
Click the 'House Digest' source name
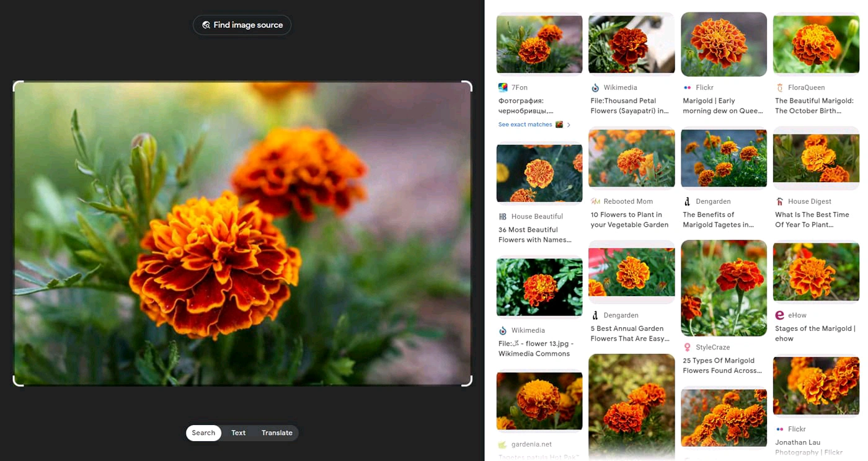coord(810,201)
